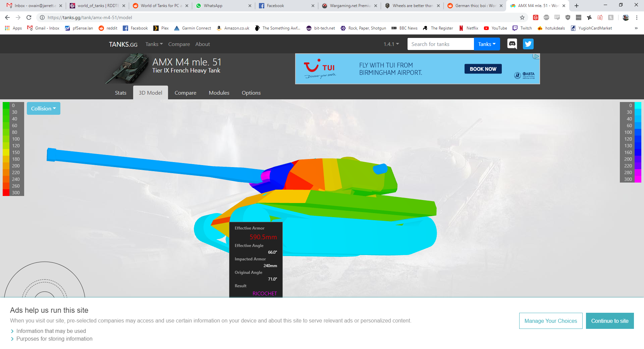
Task: Open Rock, Paper, Shotgun bookmark
Action: pyautogui.click(x=363, y=28)
